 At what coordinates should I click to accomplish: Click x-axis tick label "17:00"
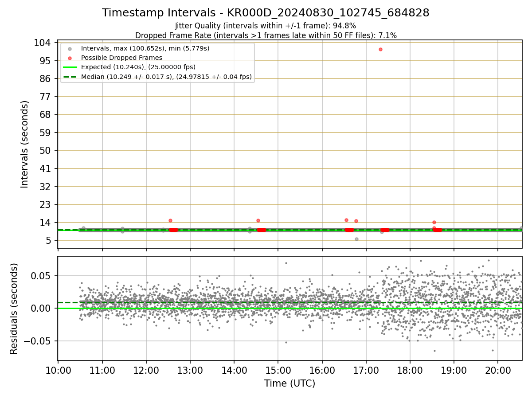point(366,370)
